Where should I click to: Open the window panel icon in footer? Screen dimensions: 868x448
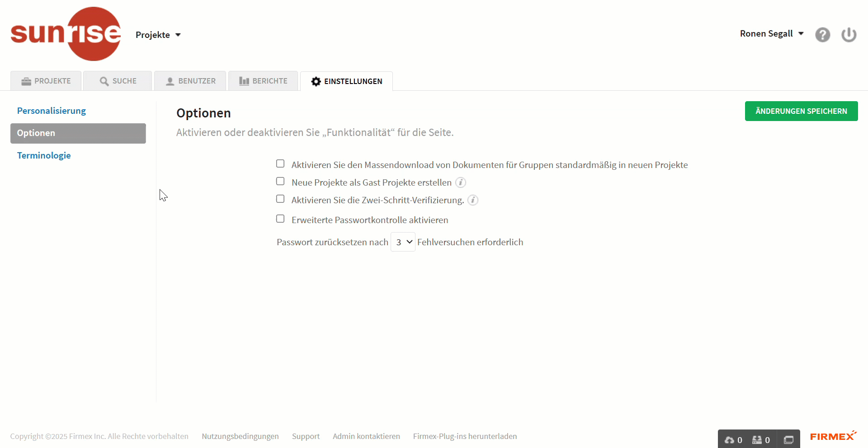click(788, 440)
